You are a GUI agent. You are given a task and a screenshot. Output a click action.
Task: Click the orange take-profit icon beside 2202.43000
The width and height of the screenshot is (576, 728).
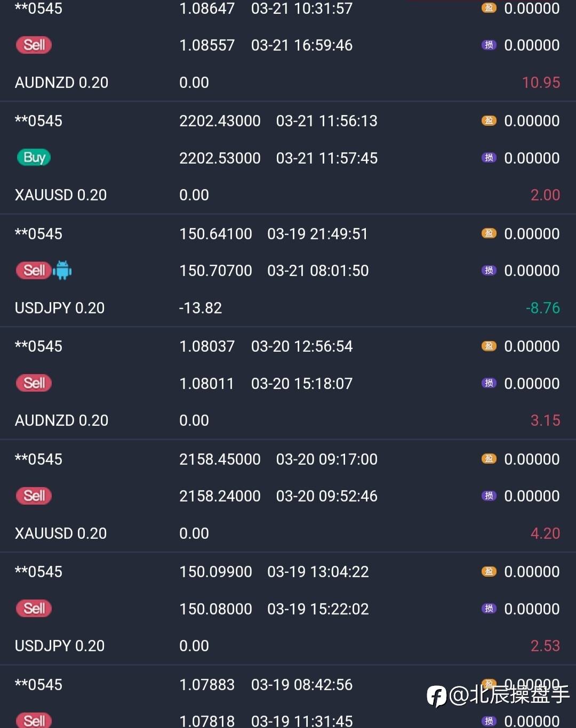[x=489, y=121]
